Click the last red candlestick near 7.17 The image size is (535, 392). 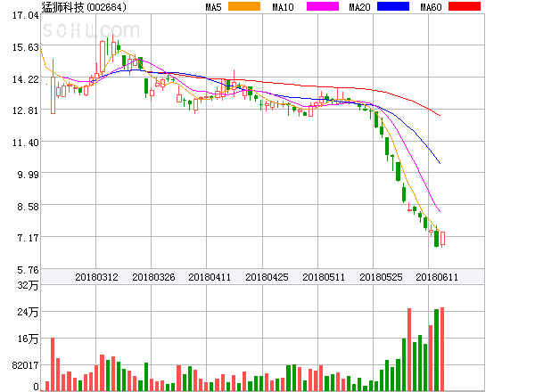click(442, 239)
